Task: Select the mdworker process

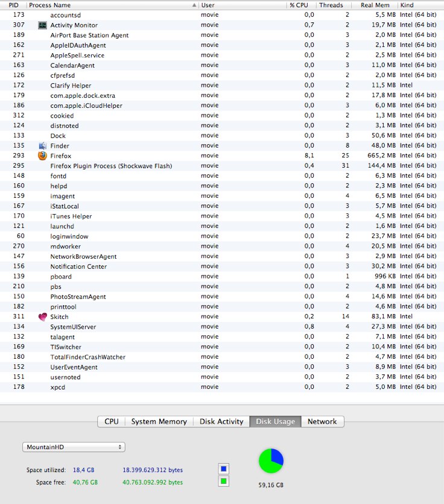Action: (222, 246)
